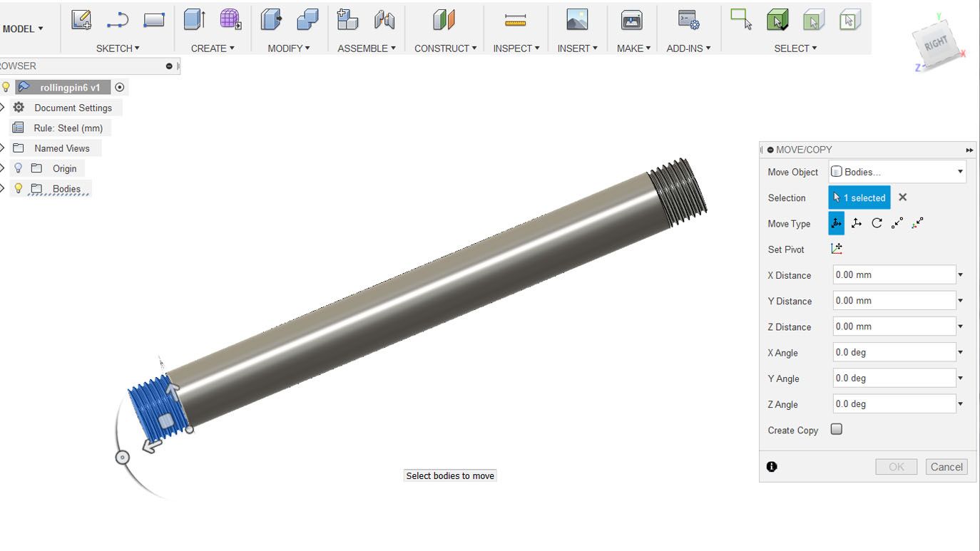This screenshot has width=980, height=551.
Task: Open the INSPECT menu
Action: pos(516,48)
